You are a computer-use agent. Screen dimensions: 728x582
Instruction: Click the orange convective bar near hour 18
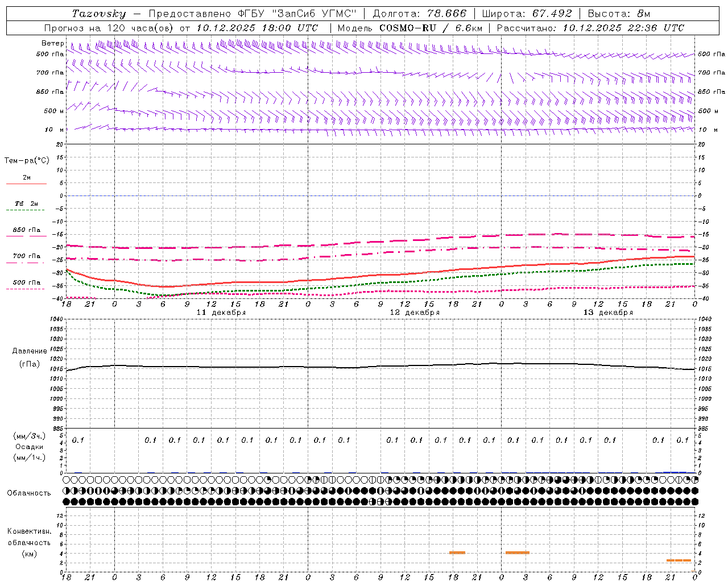pos(457,552)
